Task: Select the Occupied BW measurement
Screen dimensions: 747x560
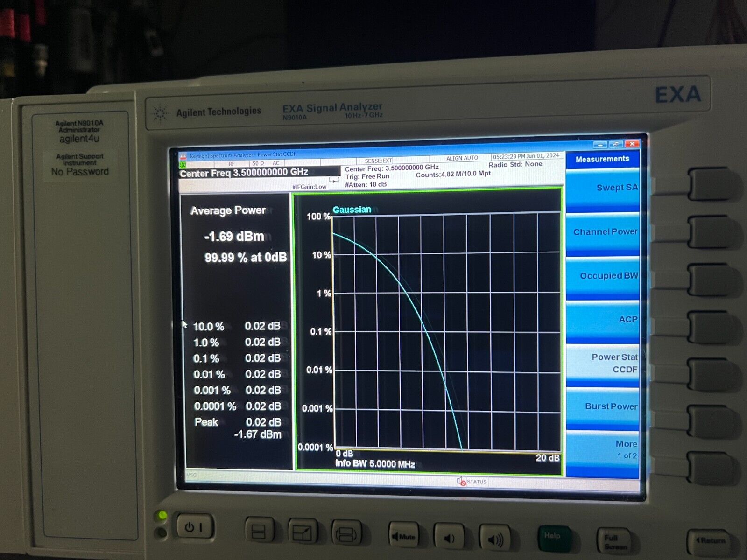Action: pyautogui.click(x=607, y=275)
